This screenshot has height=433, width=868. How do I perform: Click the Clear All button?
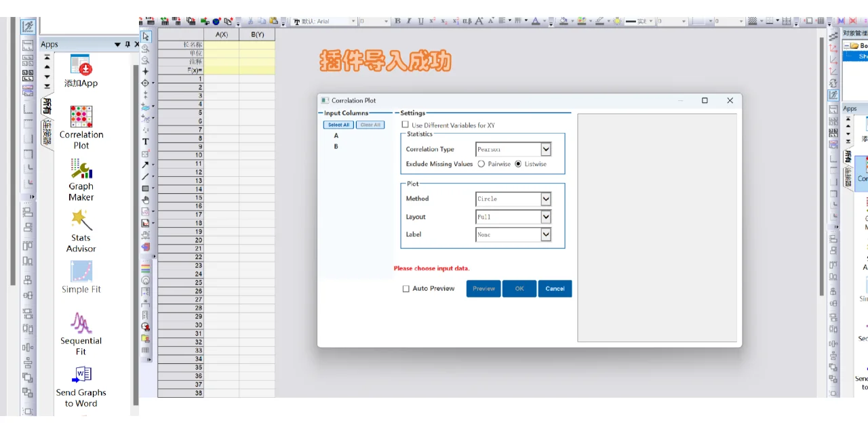370,125
